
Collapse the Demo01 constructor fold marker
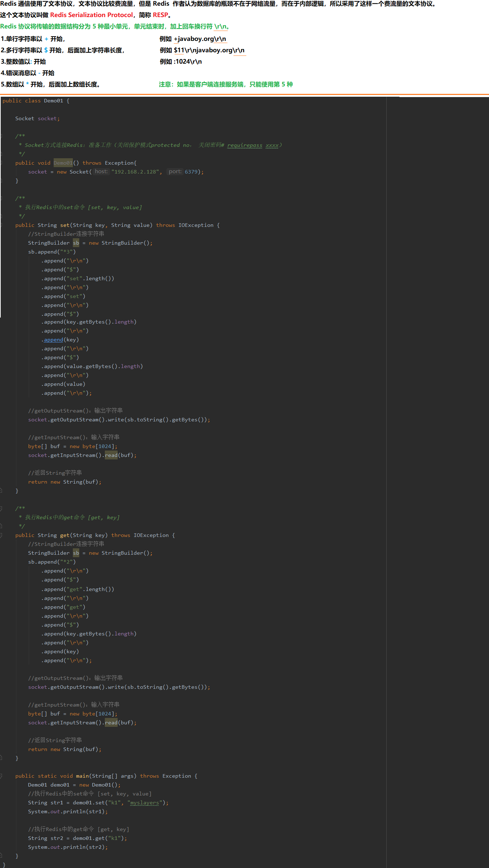1,163
